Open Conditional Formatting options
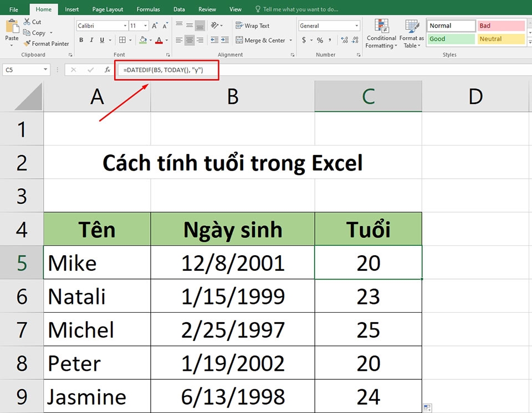This screenshot has height=413, width=532. [x=381, y=34]
